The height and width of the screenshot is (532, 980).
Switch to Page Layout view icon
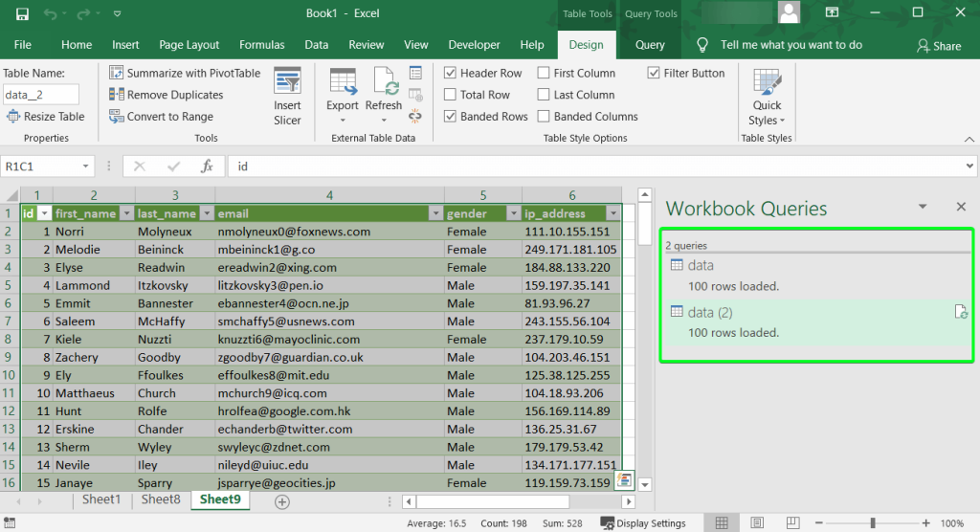pos(757,523)
